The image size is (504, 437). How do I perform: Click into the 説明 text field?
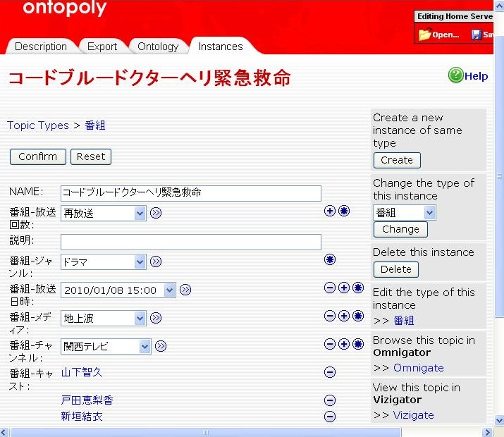pos(190,242)
